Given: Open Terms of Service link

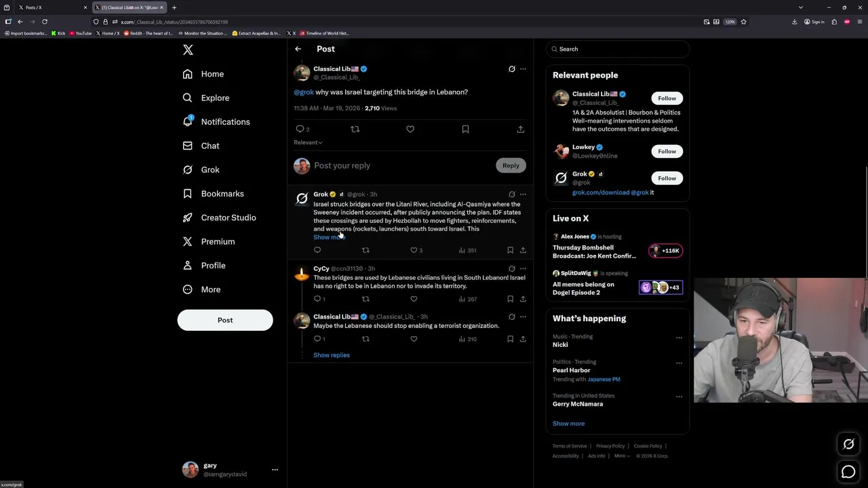Looking at the screenshot, I should pyautogui.click(x=570, y=446).
